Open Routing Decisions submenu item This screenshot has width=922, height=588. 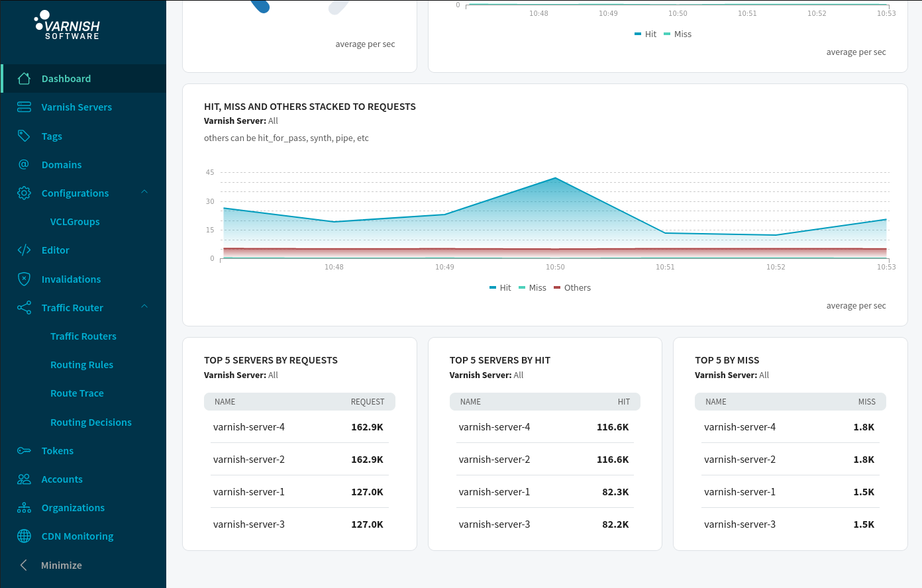[x=91, y=422]
